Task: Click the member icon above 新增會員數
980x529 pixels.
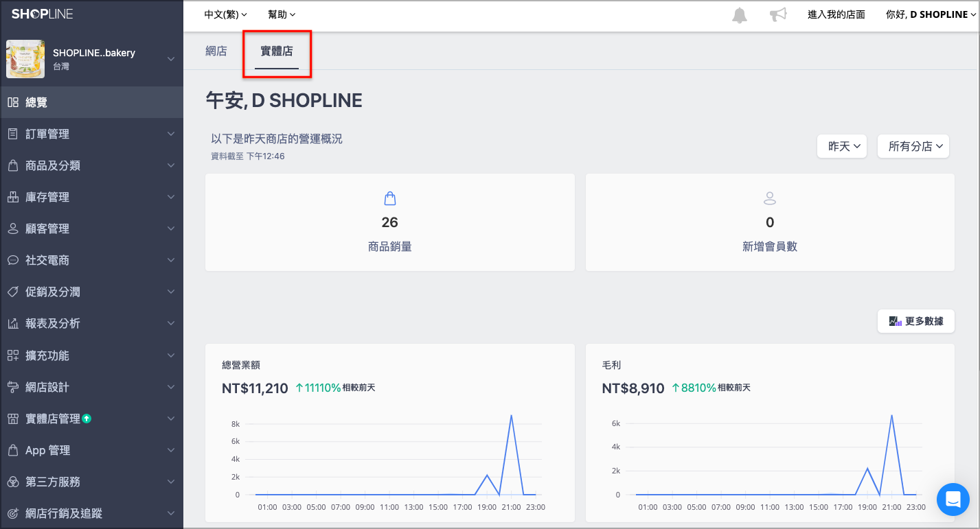Action: point(770,199)
